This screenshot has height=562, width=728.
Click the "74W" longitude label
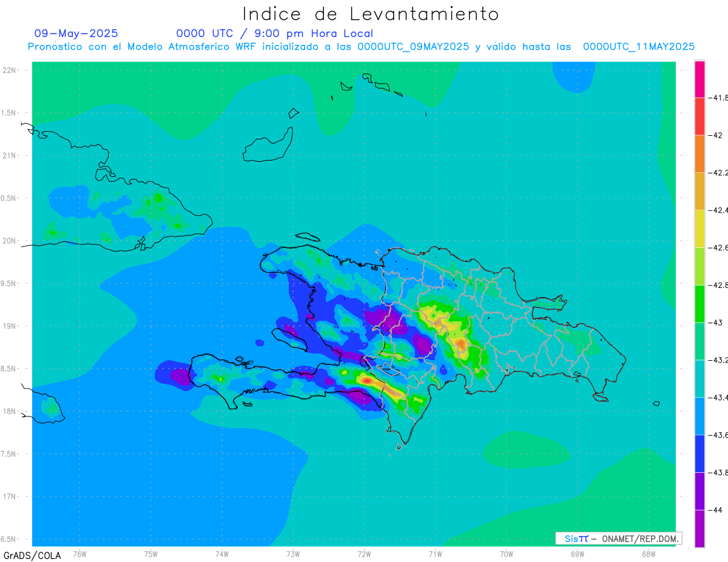[222, 554]
